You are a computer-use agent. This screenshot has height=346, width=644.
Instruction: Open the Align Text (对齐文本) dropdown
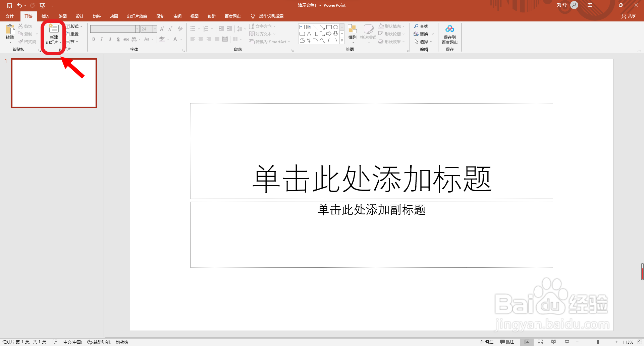pos(262,34)
